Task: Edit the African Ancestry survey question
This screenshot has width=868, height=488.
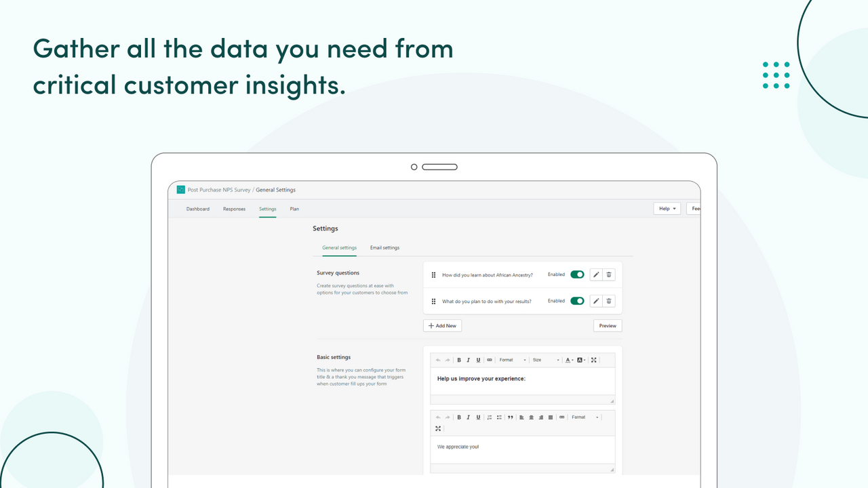Action: 596,274
